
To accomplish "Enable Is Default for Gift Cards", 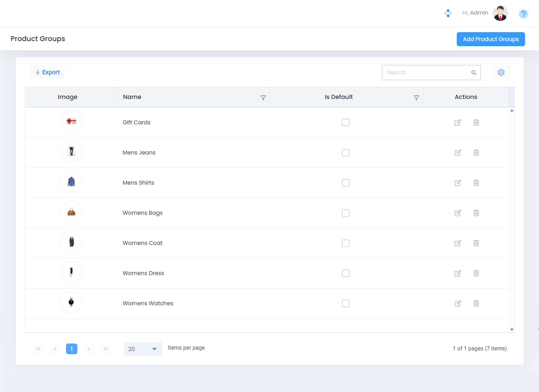I will pyautogui.click(x=346, y=123).
